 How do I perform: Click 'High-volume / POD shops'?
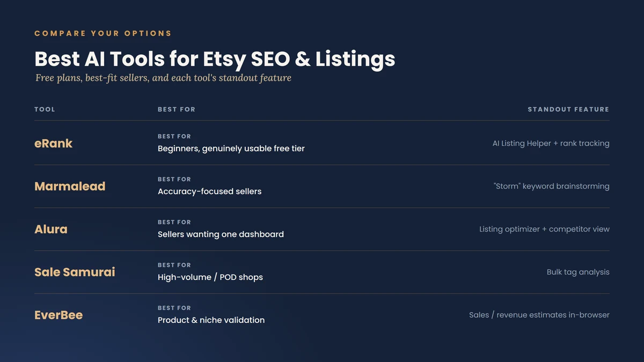tap(210, 277)
